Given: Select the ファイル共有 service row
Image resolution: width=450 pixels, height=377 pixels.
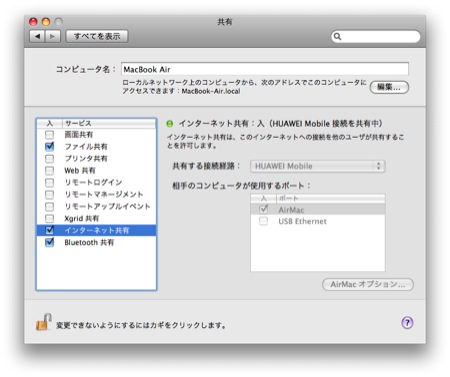Looking at the screenshot, I should click(x=96, y=147).
